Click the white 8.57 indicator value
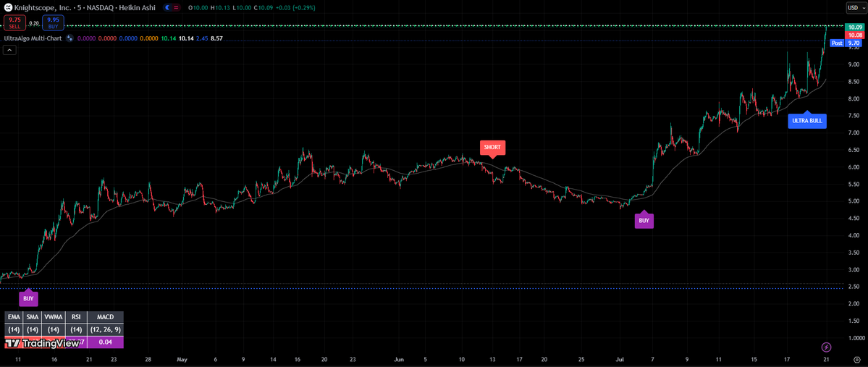Viewport: 868px width, 367px height. click(217, 38)
